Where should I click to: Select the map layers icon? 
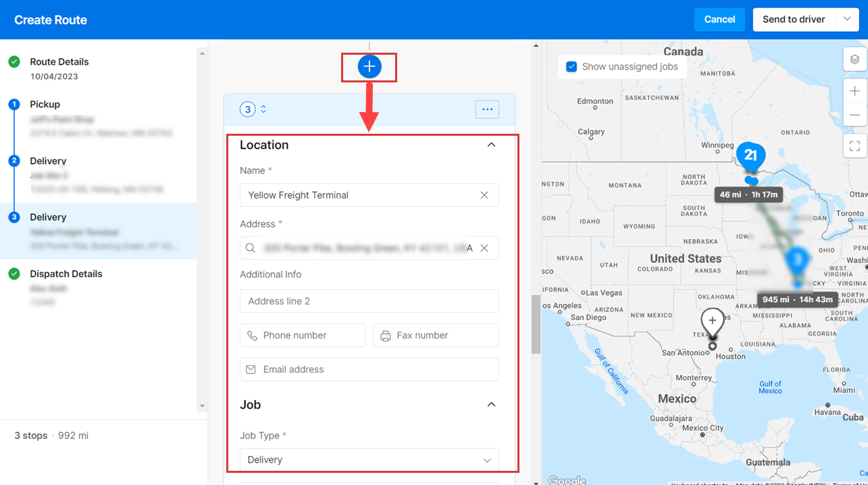click(x=854, y=59)
